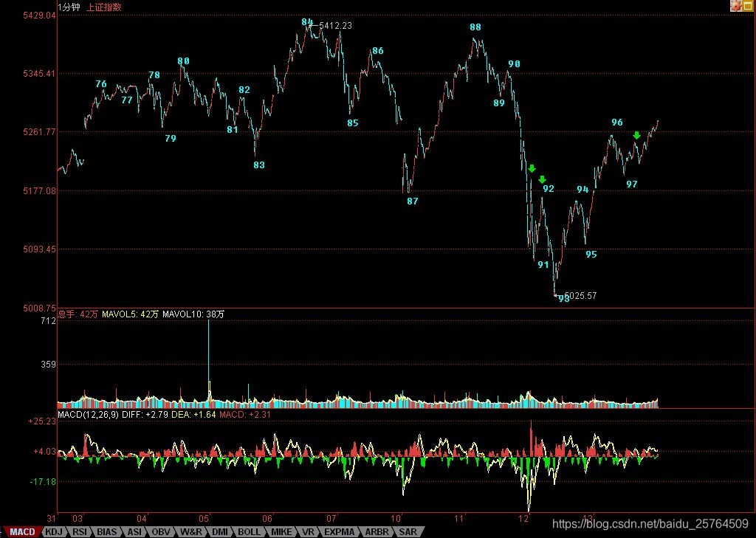Click the DEA: +1.64 readout

click(193, 414)
